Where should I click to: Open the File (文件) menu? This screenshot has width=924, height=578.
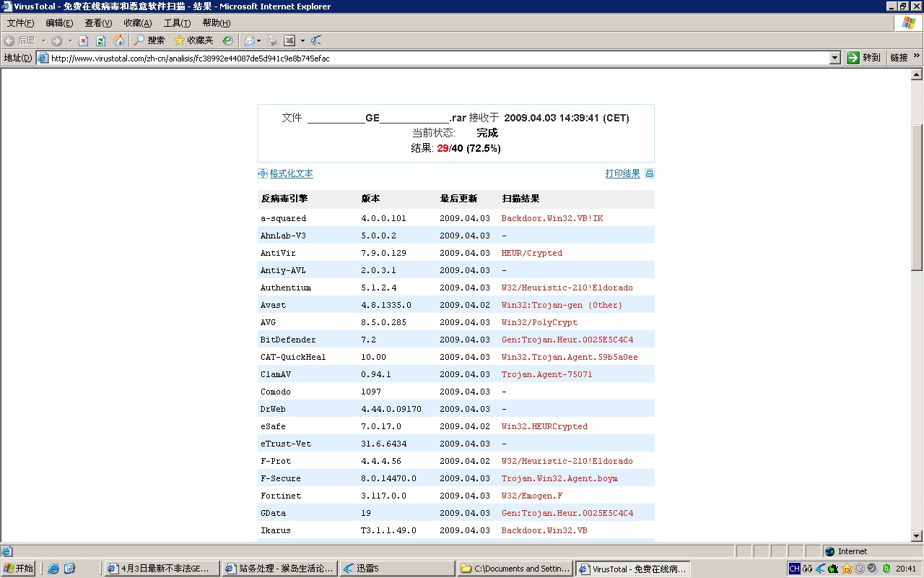[x=20, y=23]
